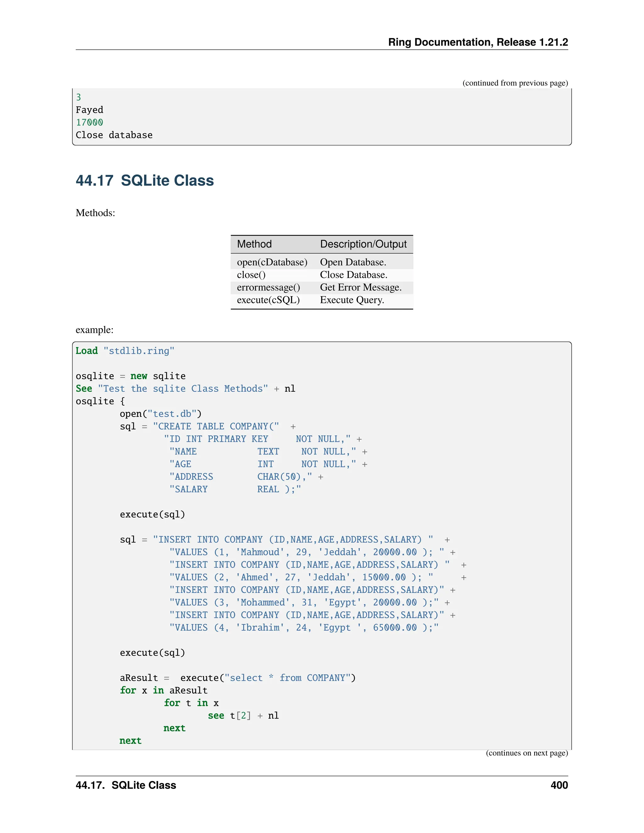Click the page number 400 in the footer
Screen dimensions: 644x833
pos(559,785)
